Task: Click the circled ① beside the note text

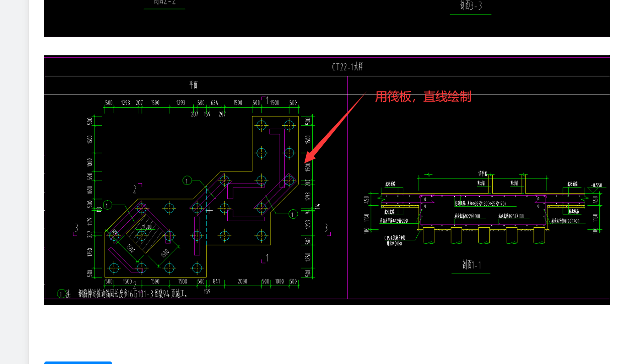Action: (62, 294)
